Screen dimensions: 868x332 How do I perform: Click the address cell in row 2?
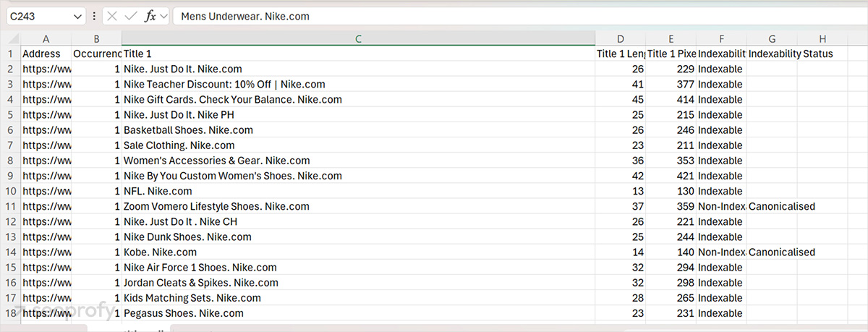[x=46, y=69]
